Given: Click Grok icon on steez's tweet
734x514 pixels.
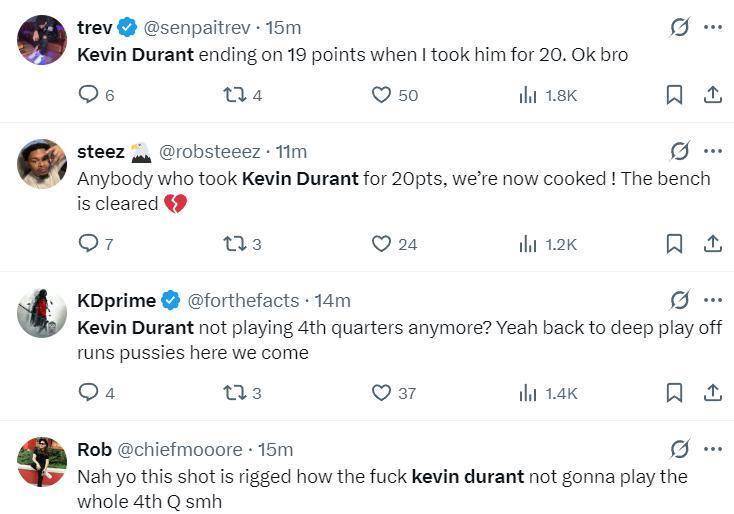Looking at the screenshot, I should [679, 152].
